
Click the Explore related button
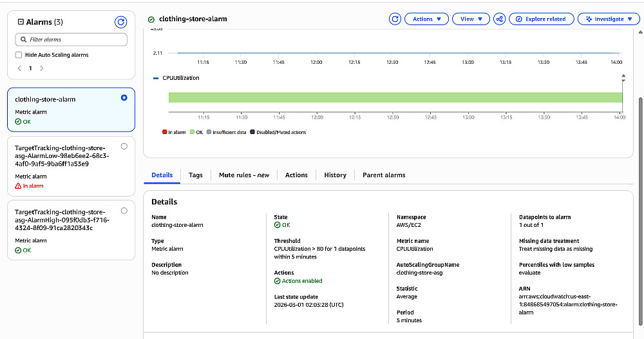coord(540,19)
